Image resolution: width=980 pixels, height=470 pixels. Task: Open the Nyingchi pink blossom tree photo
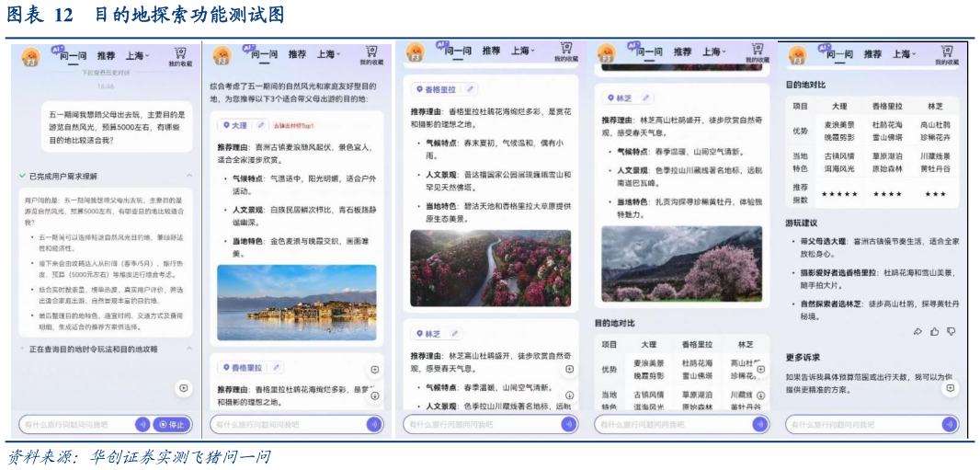[x=682, y=264]
